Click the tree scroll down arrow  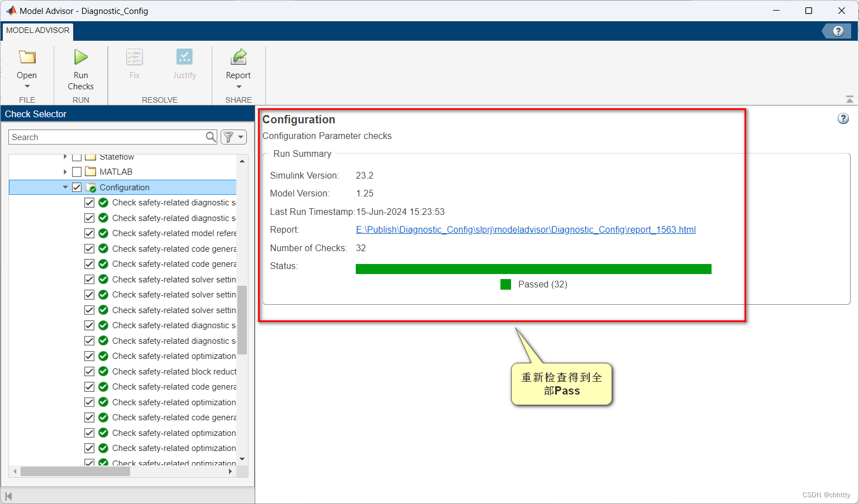coord(242,459)
